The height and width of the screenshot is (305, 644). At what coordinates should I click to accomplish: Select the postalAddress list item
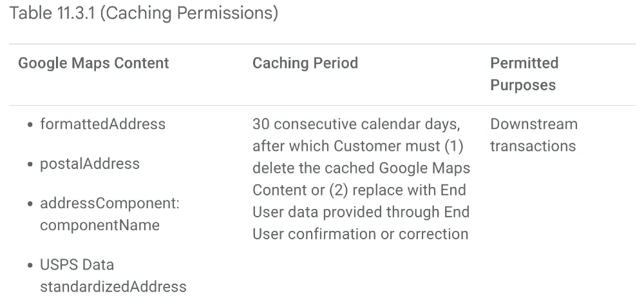tap(90, 164)
